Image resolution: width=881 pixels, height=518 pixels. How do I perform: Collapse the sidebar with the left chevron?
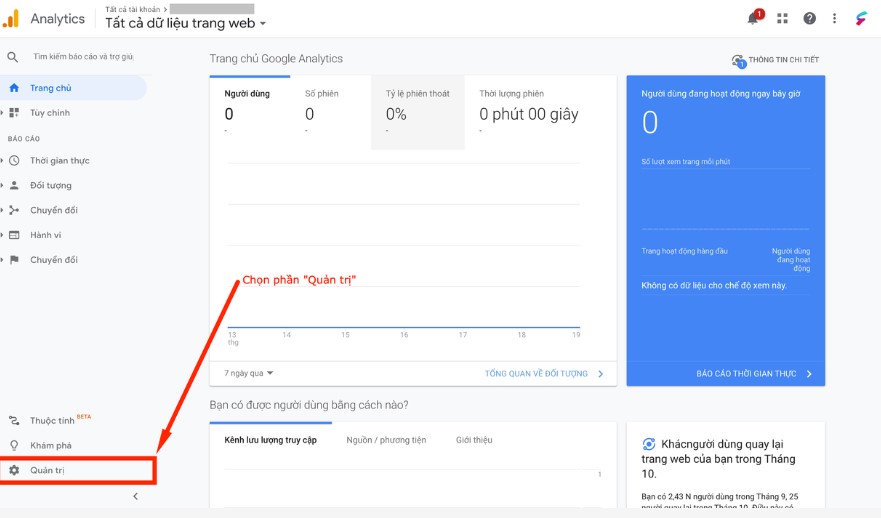click(x=135, y=496)
